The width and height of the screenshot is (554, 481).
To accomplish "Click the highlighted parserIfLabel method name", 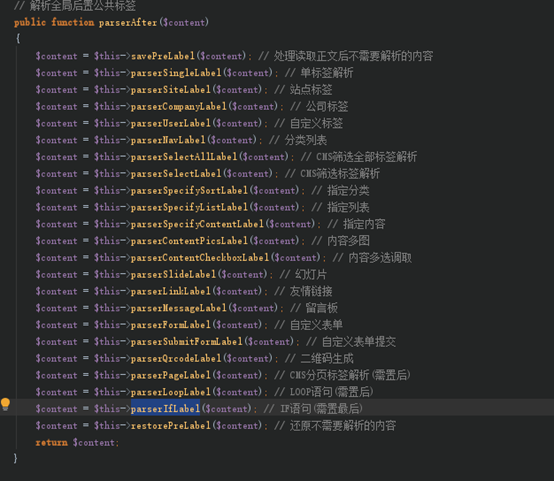I will point(165,409).
